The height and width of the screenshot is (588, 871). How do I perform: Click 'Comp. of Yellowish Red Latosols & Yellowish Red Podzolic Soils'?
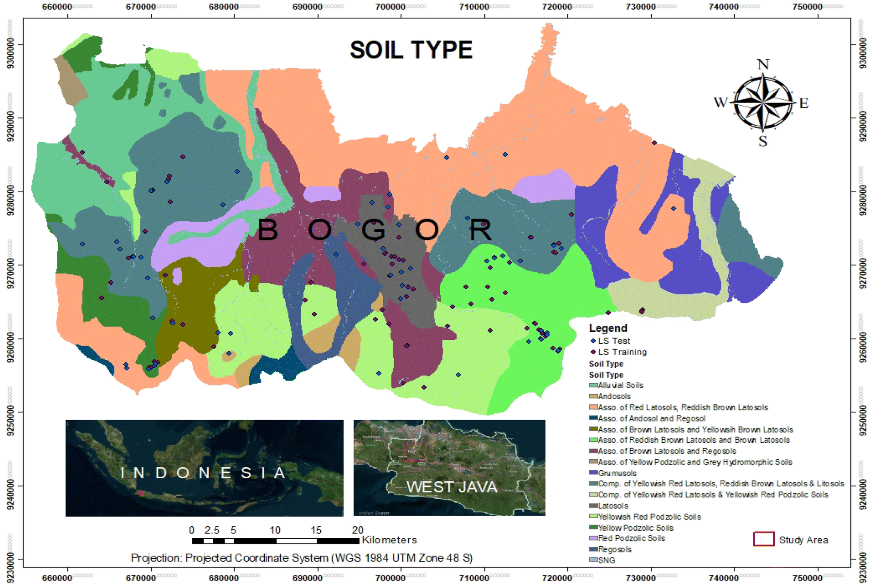coord(713,495)
